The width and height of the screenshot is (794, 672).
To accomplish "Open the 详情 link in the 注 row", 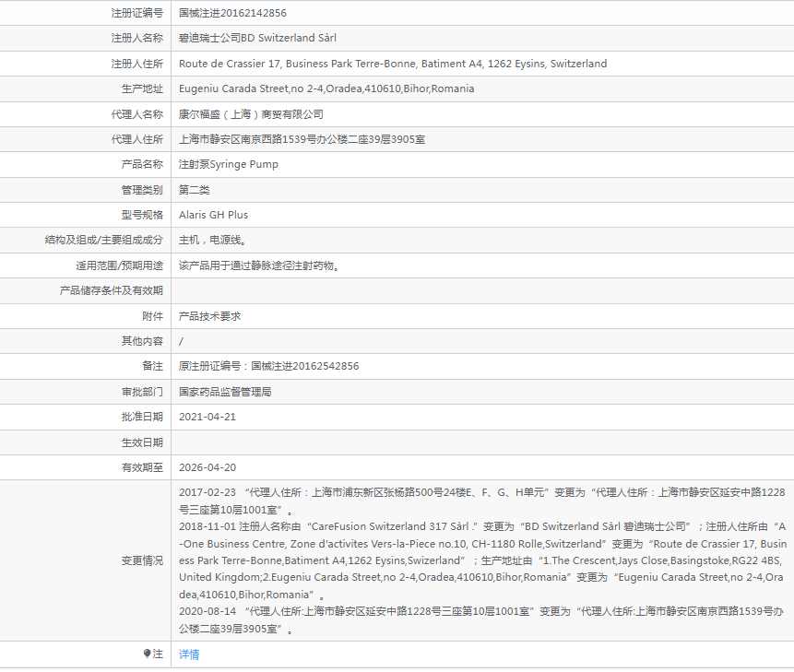I will (189, 654).
